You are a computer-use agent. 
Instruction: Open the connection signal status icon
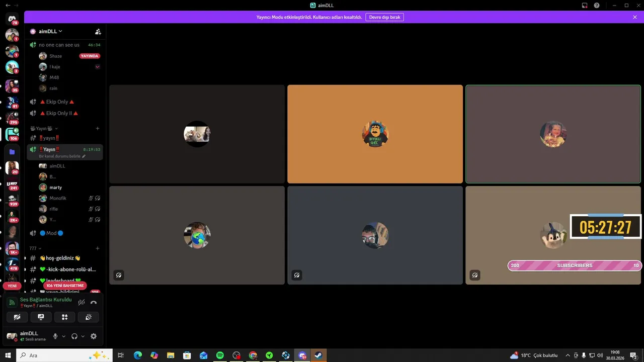pyautogui.click(x=12, y=302)
